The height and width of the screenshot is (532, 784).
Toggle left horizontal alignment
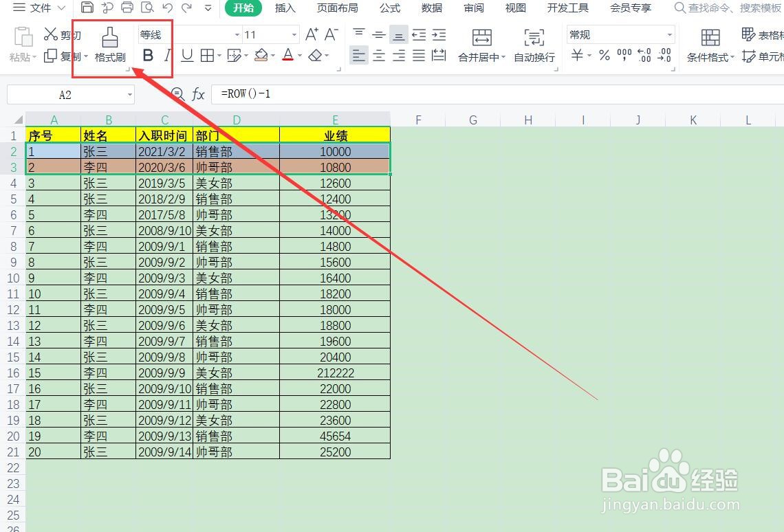click(x=358, y=56)
